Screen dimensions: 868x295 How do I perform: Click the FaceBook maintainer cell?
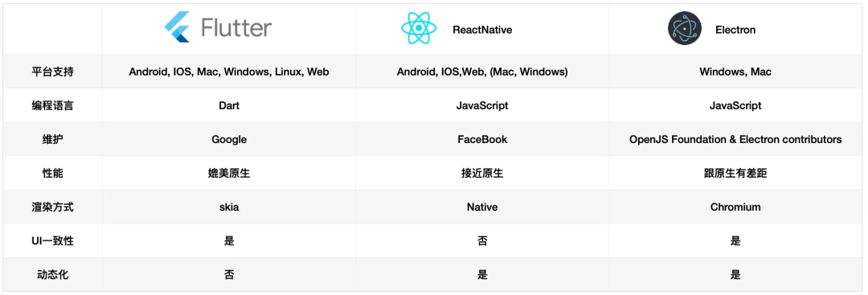[482, 140]
